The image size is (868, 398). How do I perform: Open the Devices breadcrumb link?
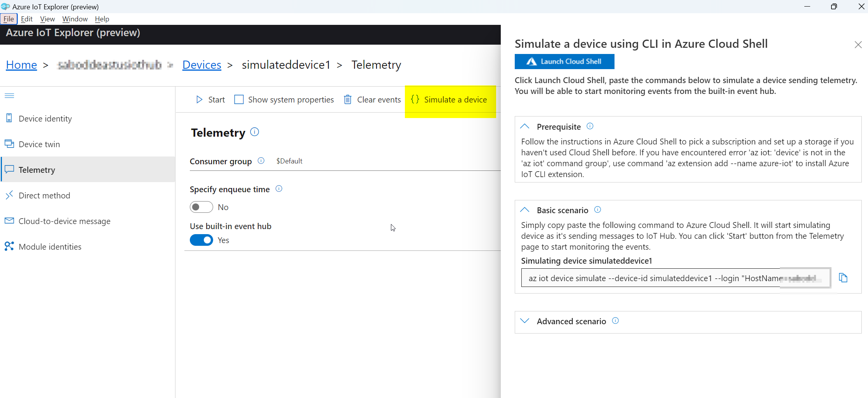click(201, 65)
